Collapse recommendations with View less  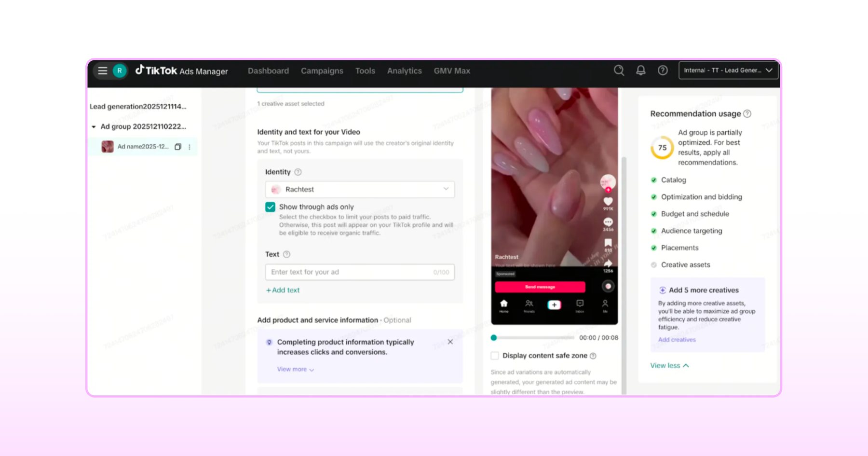coord(669,366)
